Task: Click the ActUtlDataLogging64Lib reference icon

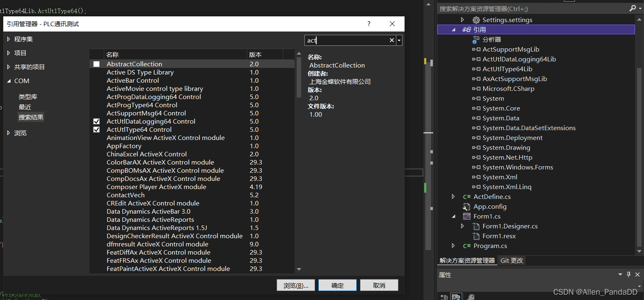Action: 476,59
